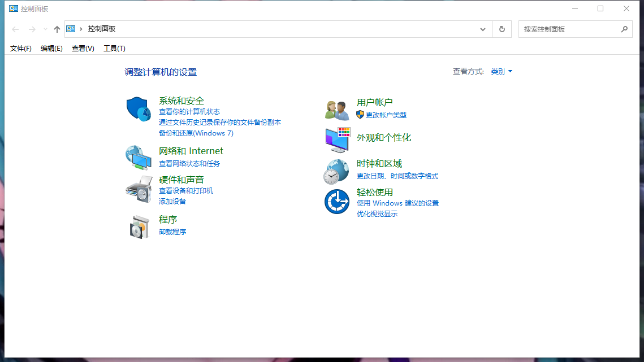Click the 备份和还原(Windows 7) link
Image resolution: width=644 pixels, height=362 pixels.
196,133
